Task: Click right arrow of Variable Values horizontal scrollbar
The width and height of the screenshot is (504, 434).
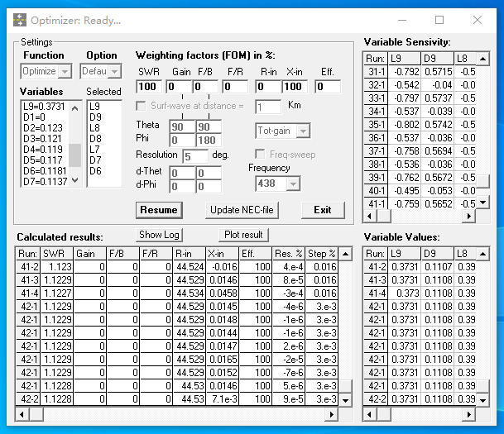Action: tap(469, 414)
